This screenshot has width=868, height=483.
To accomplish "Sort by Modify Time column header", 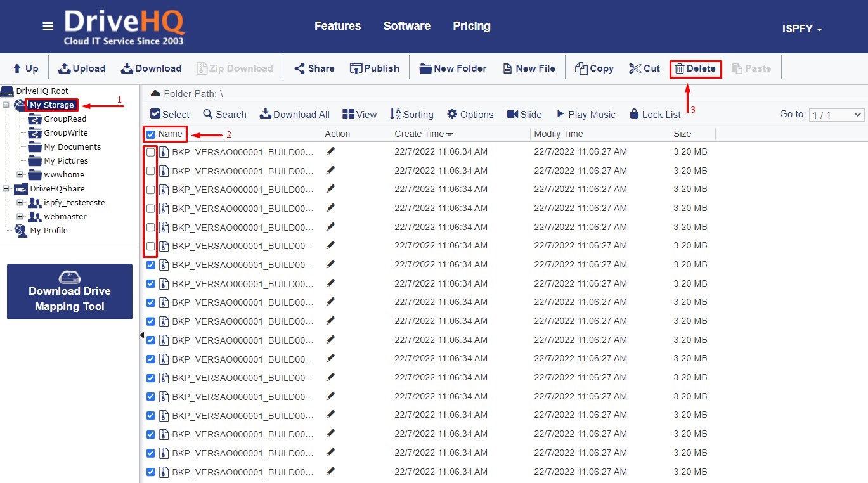I will [559, 134].
